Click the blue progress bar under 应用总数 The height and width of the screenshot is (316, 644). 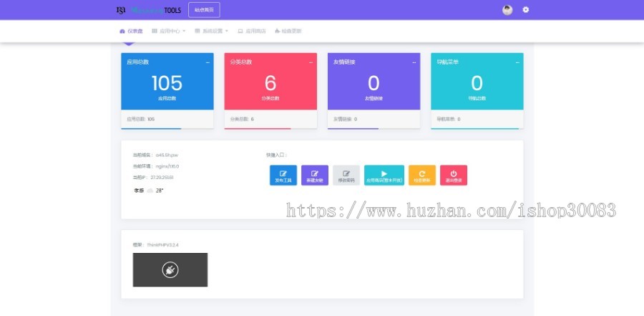pos(151,128)
